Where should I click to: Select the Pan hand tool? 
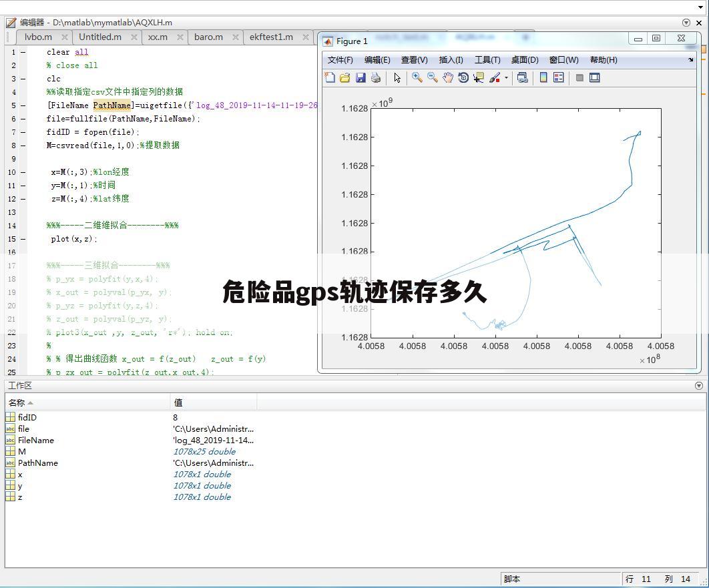click(x=448, y=77)
